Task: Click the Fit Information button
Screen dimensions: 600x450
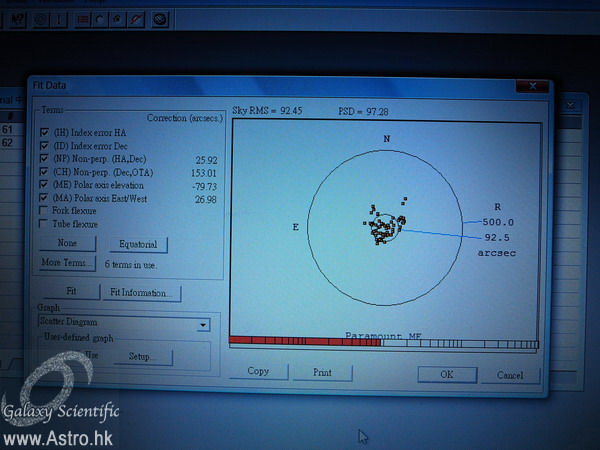Action: [x=144, y=293]
